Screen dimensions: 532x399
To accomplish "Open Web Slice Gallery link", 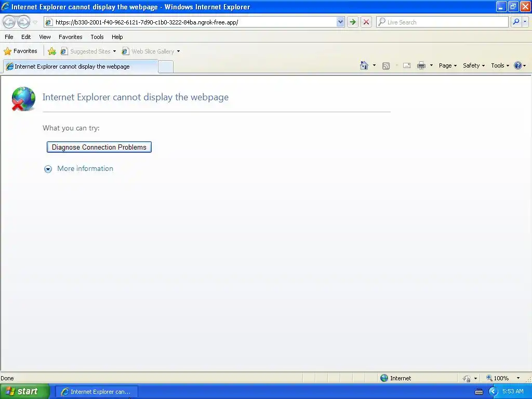I will click(151, 51).
